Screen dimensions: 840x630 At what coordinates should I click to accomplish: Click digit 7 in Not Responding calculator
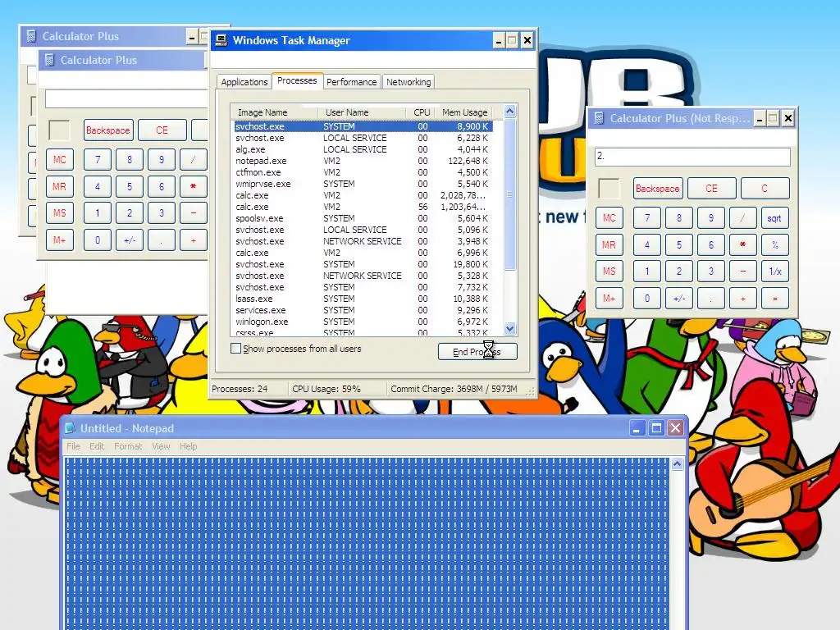coord(647,218)
